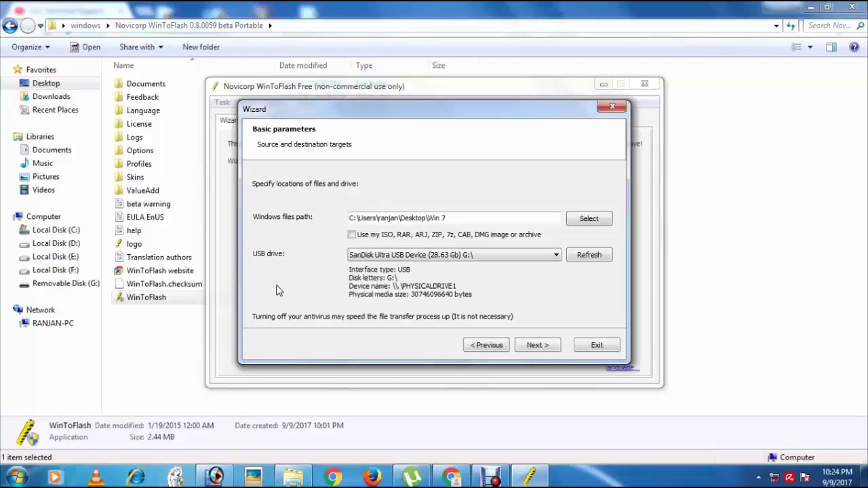Select the Feedback folder icon
This screenshot has height=488, width=868.
point(119,97)
